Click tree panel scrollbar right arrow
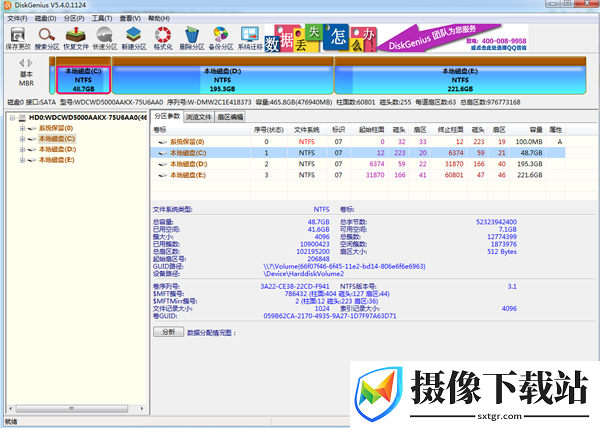600x428 pixels. [142, 409]
